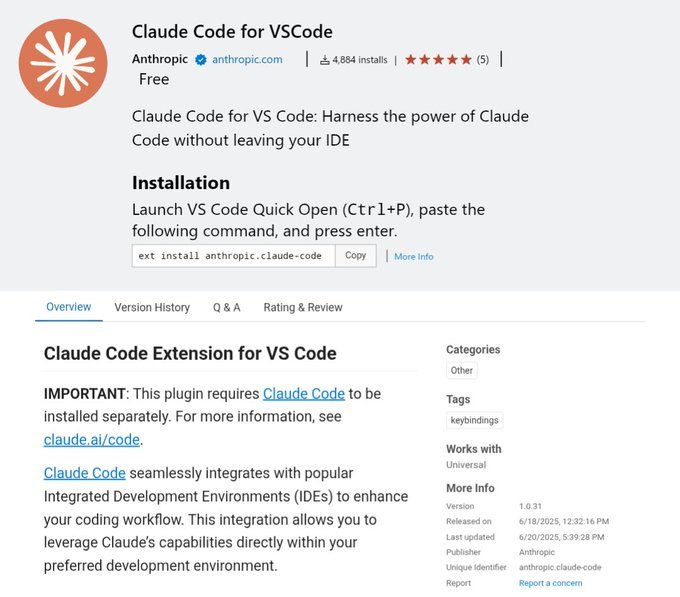Image resolution: width=680 pixels, height=597 pixels.
Task: Select the keybindings tag
Action: click(474, 420)
